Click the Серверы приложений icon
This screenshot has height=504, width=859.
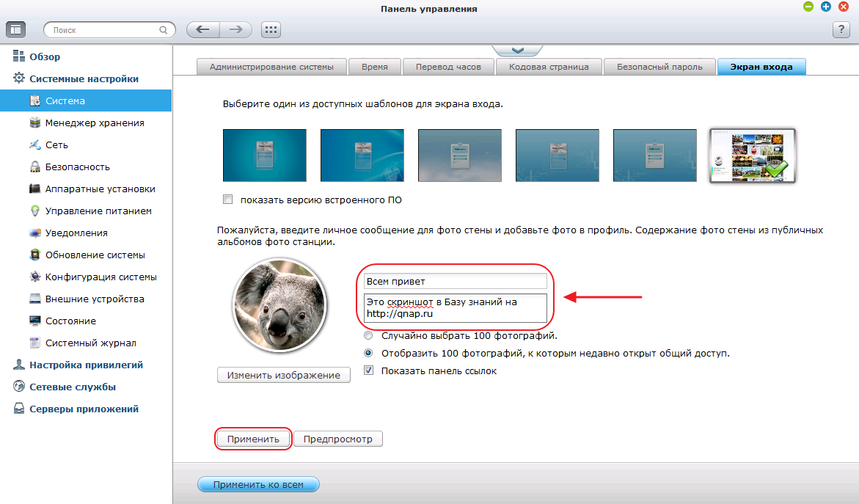pos(19,409)
